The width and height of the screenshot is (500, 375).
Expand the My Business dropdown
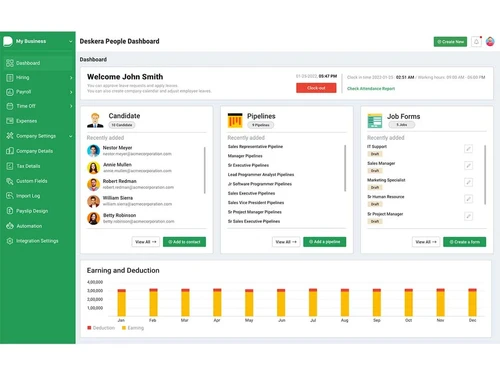(x=70, y=41)
